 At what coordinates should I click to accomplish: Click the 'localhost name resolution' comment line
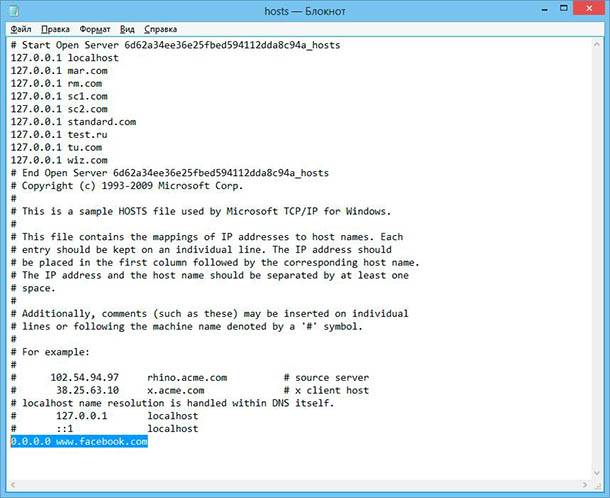172,403
